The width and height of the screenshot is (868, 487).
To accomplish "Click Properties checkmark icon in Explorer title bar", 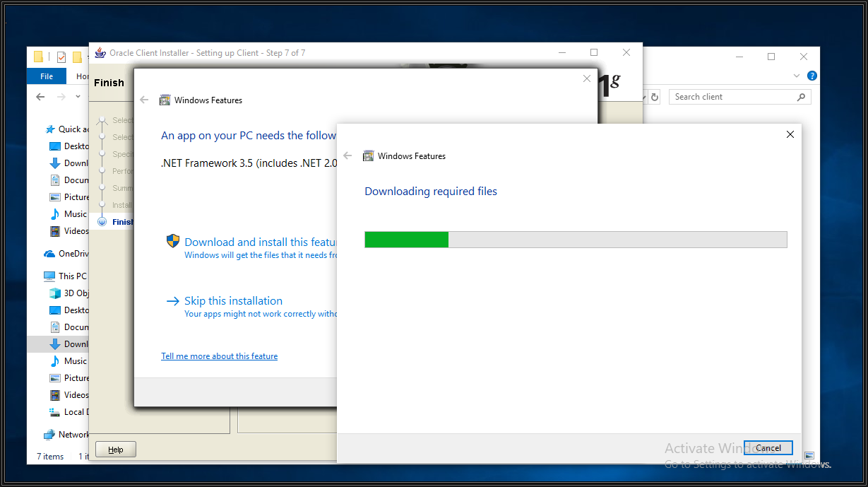I will pyautogui.click(x=61, y=57).
